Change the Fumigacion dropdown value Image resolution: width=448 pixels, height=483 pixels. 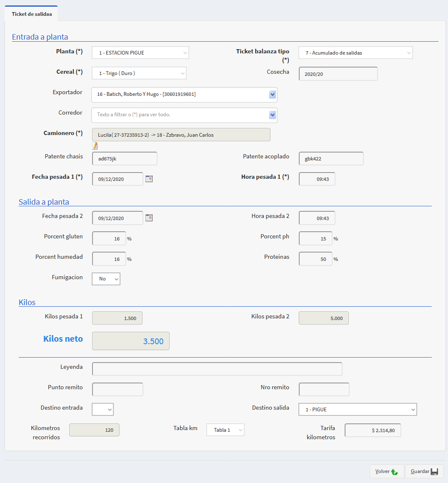click(x=106, y=279)
